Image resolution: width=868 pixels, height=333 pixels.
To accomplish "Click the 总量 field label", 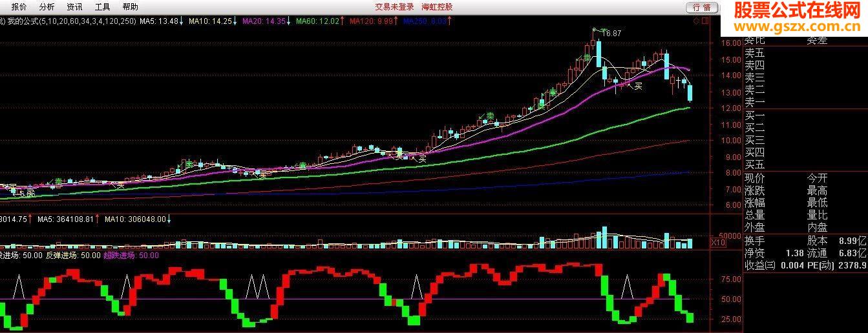I will click(x=754, y=216).
